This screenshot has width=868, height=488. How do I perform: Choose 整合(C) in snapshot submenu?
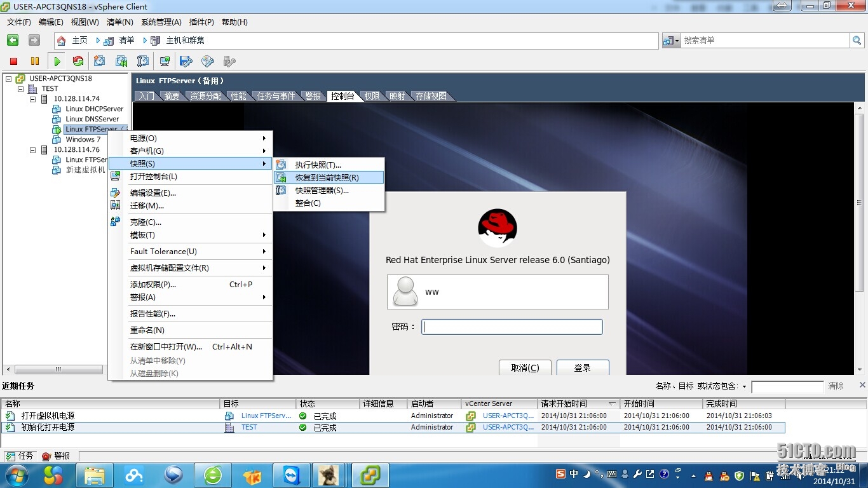329,203
